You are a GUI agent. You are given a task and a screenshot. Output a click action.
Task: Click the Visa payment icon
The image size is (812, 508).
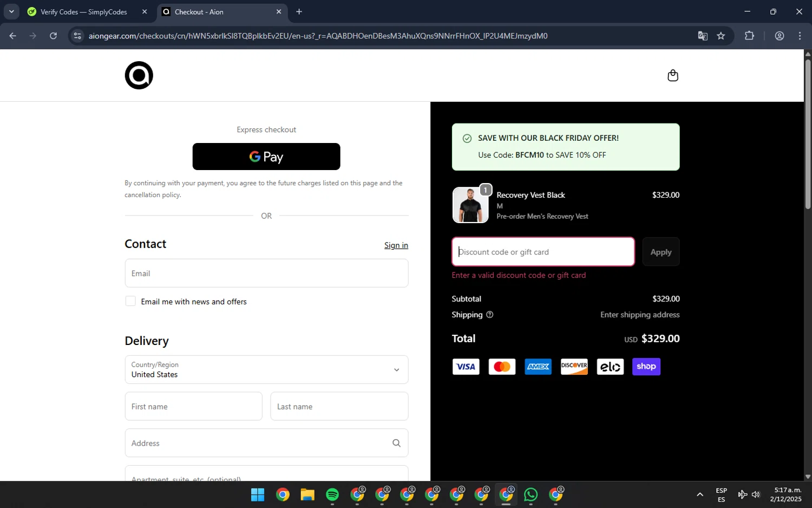(466, 367)
